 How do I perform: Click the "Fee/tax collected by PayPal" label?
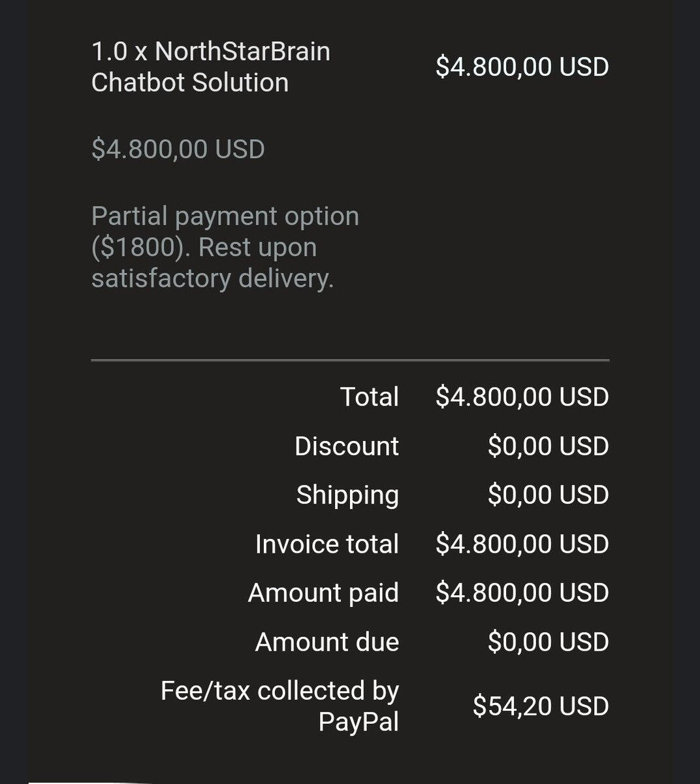tap(279, 706)
